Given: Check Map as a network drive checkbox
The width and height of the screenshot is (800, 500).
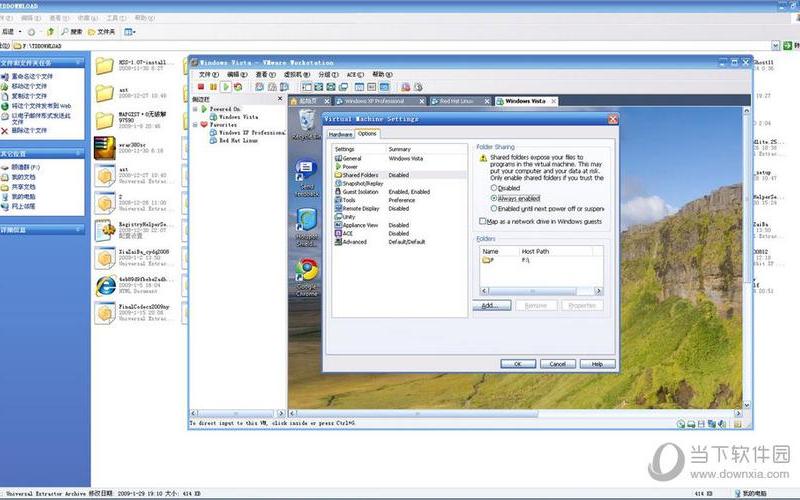Looking at the screenshot, I should point(482,221).
